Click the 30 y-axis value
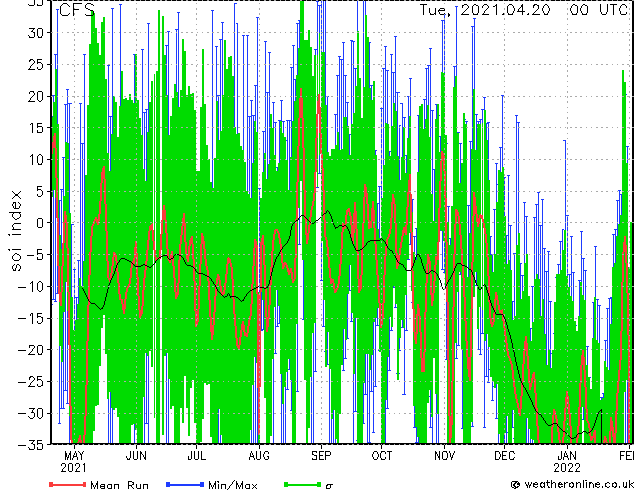 click(x=36, y=33)
